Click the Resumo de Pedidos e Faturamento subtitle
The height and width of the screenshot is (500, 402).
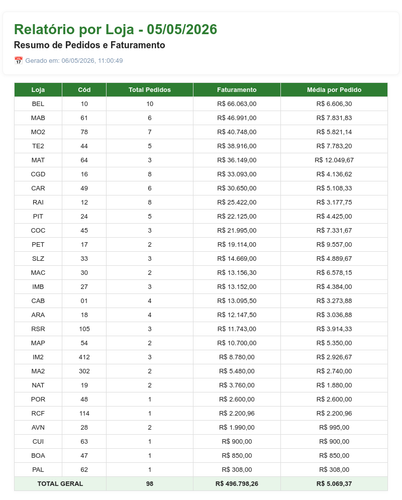point(89,45)
